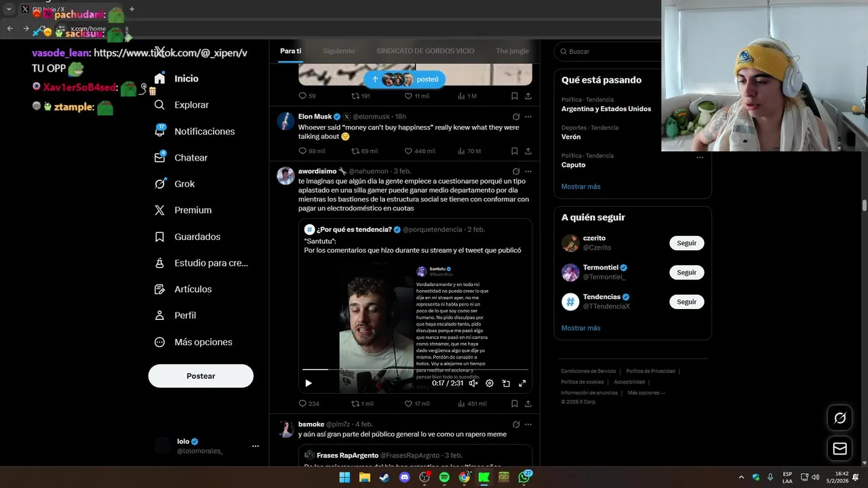Open video picture-in-picture mode
This screenshot has width=868, height=488.
click(506, 383)
